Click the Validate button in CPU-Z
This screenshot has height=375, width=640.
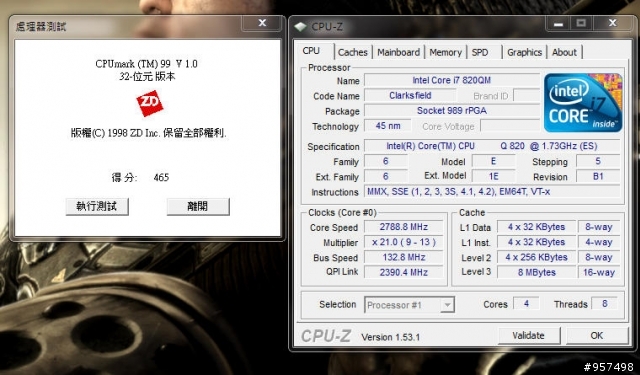point(529,335)
